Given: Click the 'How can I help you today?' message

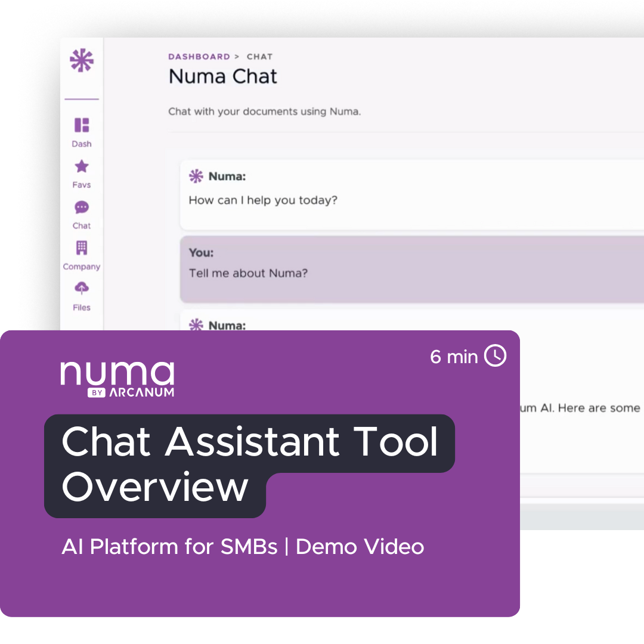Looking at the screenshot, I should pos(263,200).
